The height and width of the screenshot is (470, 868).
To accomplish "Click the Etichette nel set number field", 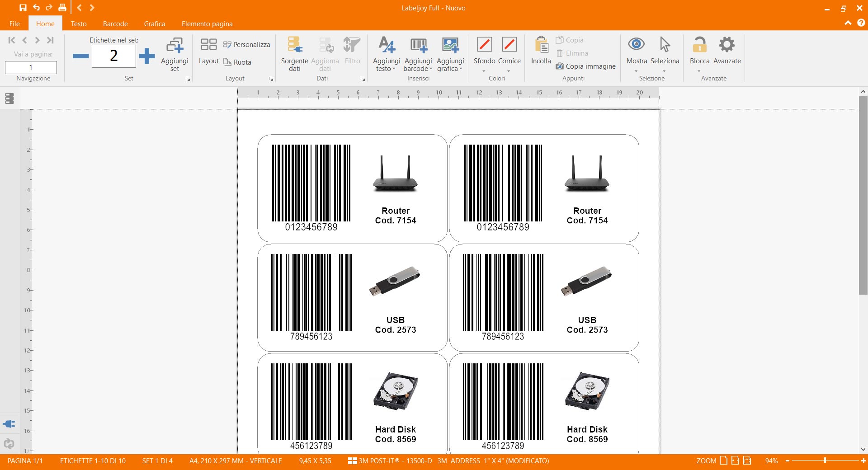I will click(113, 56).
